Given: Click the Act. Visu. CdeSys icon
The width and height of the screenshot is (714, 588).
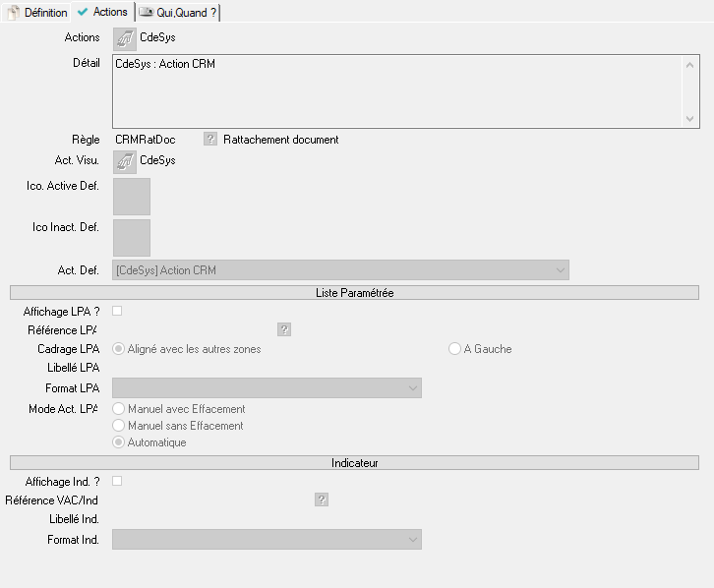Looking at the screenshot, I should pos(125,161).
